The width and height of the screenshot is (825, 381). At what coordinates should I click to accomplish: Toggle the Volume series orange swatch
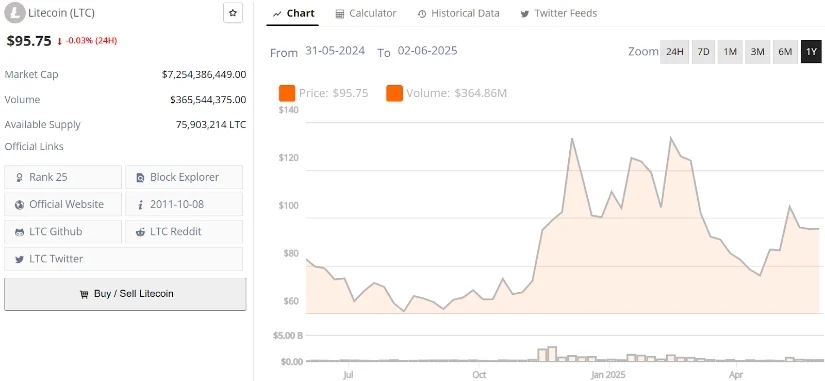394,94
